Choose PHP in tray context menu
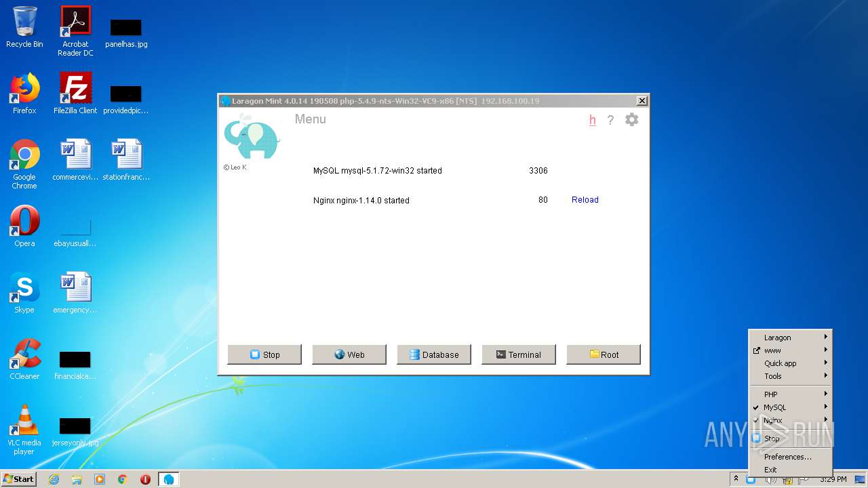This screenshot has height=488, width=868. click(x=790, y=394)
